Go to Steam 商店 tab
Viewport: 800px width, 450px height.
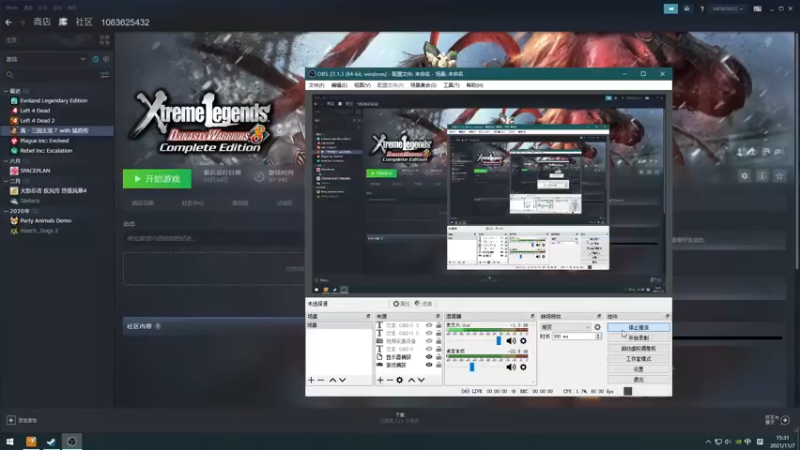pyautogui.click(x=42, y=22)
